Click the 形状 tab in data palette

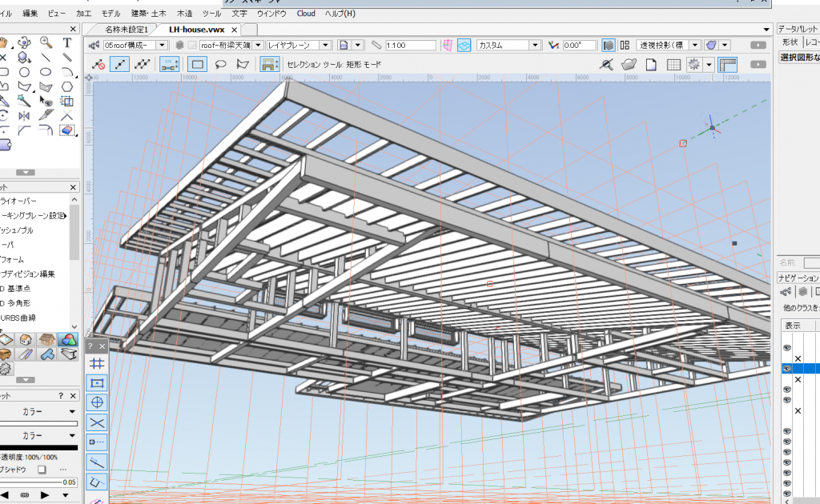pyautogui.click(x=790, y=42)
